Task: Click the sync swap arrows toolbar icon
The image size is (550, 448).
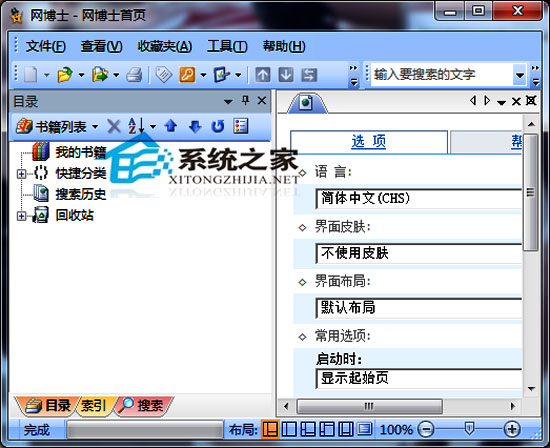Action: pyautogui.click(x=309, y=75)
